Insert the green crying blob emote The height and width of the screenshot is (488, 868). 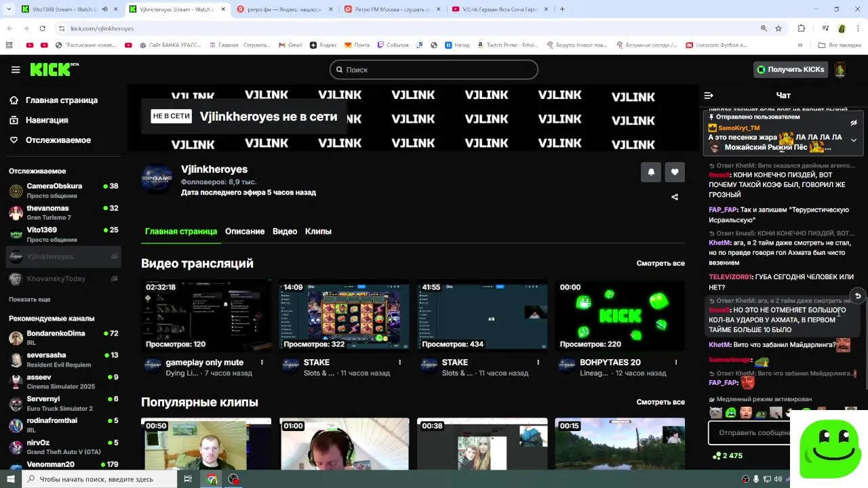point(731,413)
